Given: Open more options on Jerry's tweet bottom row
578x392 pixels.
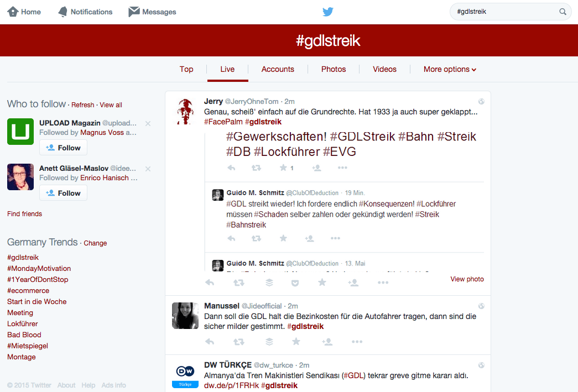Looking at the screenshot, I should [x=383, y=283].
